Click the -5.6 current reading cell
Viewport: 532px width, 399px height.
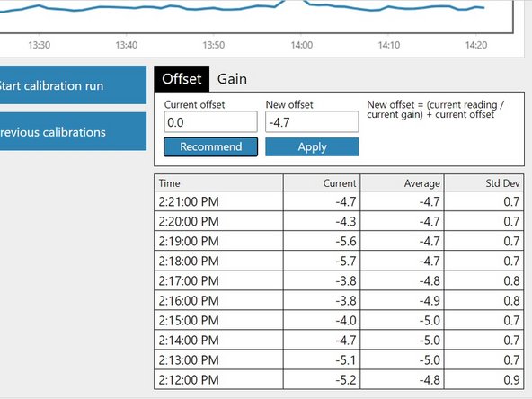(x=322, y=241)
